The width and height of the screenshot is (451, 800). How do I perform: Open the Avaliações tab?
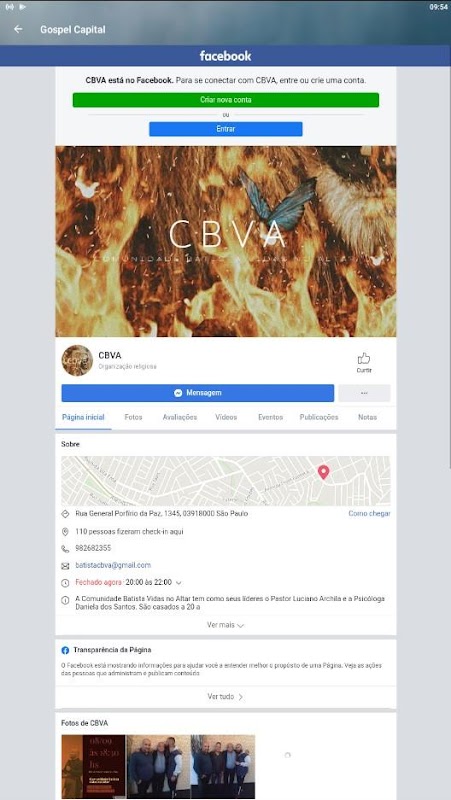(180, 417)
